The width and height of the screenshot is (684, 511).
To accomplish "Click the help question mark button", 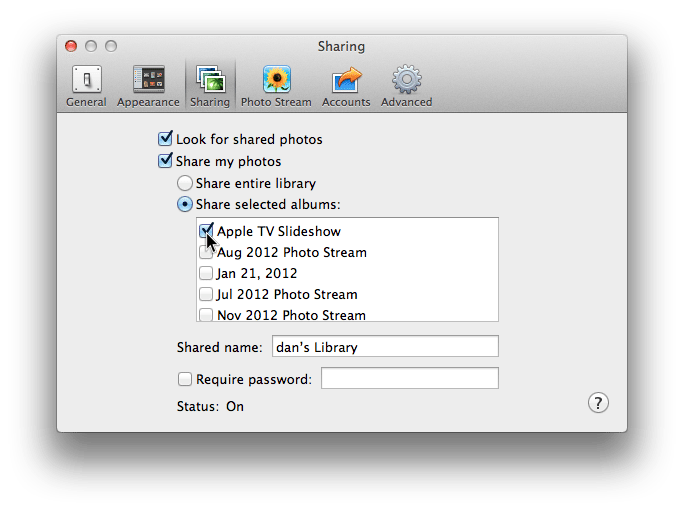I will pos(598,403).
